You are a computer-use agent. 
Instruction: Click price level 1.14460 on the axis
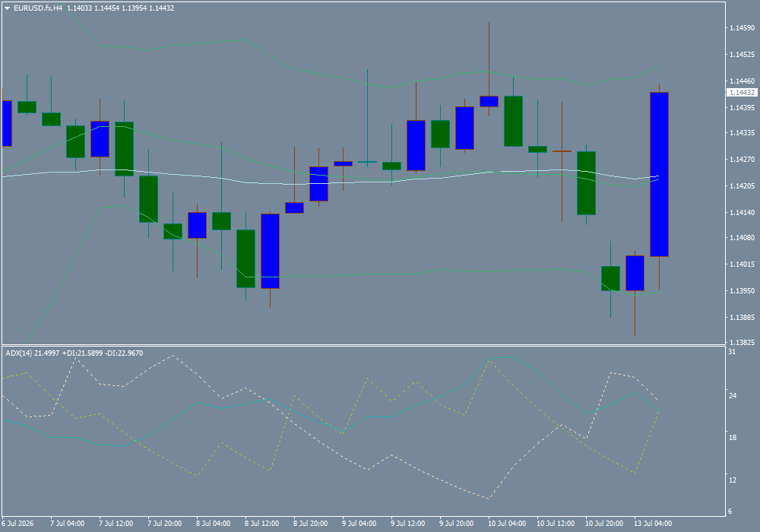point(742,81)
